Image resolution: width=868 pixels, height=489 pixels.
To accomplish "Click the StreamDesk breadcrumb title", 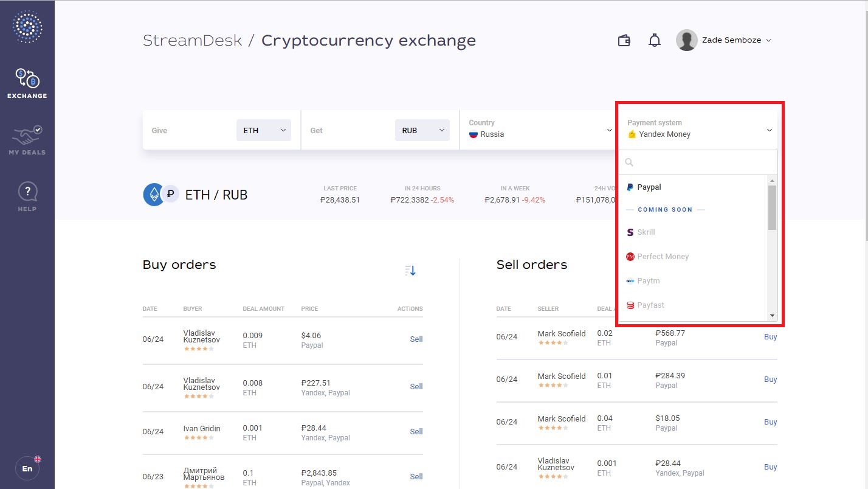I will [x=193, y=41].
